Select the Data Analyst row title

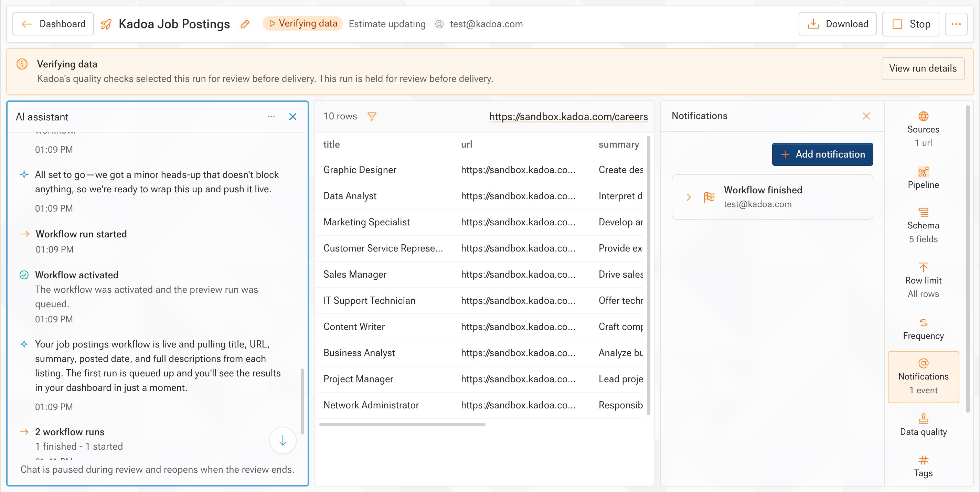point(350,196)
